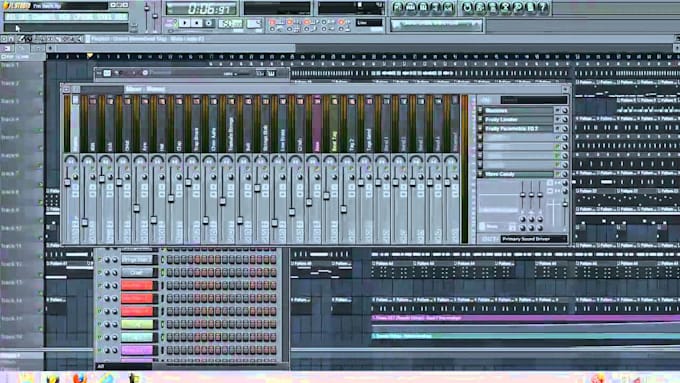Activate the first step of the Clap channel
This screenshot has width=680, height=383.
[x=170, y=272]
